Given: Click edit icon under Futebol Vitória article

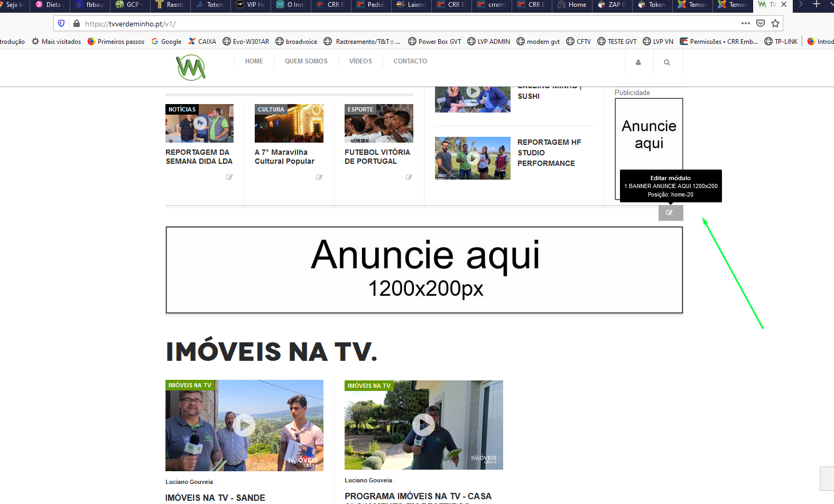Looking at the screenshot, I should tap(409, 177).
